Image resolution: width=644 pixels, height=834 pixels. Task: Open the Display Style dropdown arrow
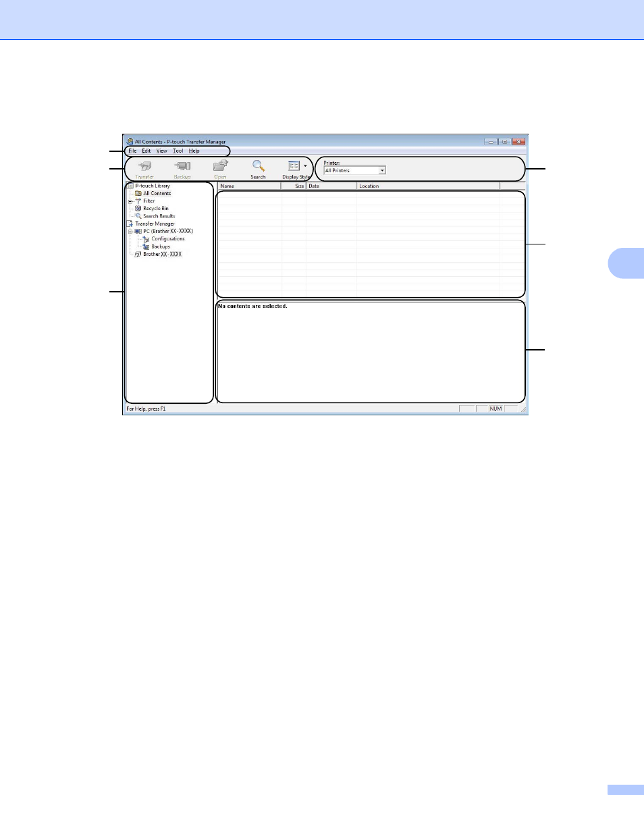[305, 166]
